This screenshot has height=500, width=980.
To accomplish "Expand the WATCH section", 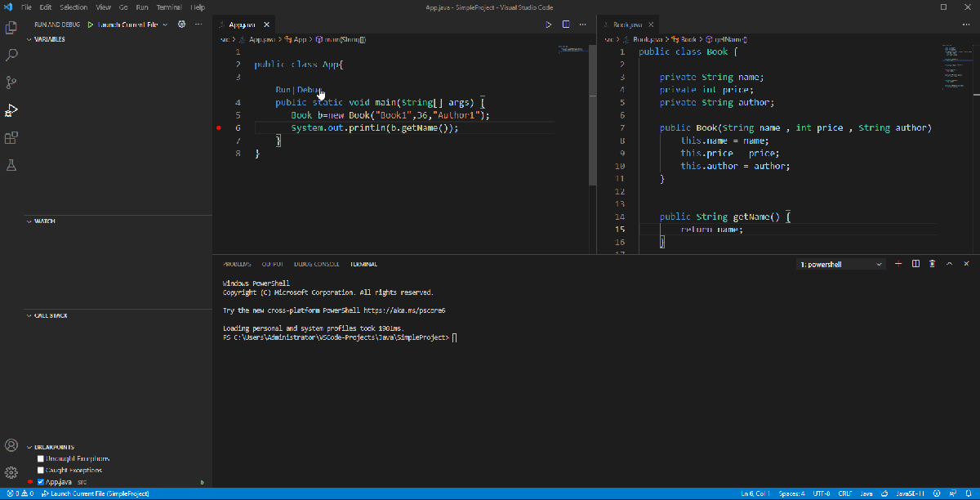I will click(x=44, y=221).
